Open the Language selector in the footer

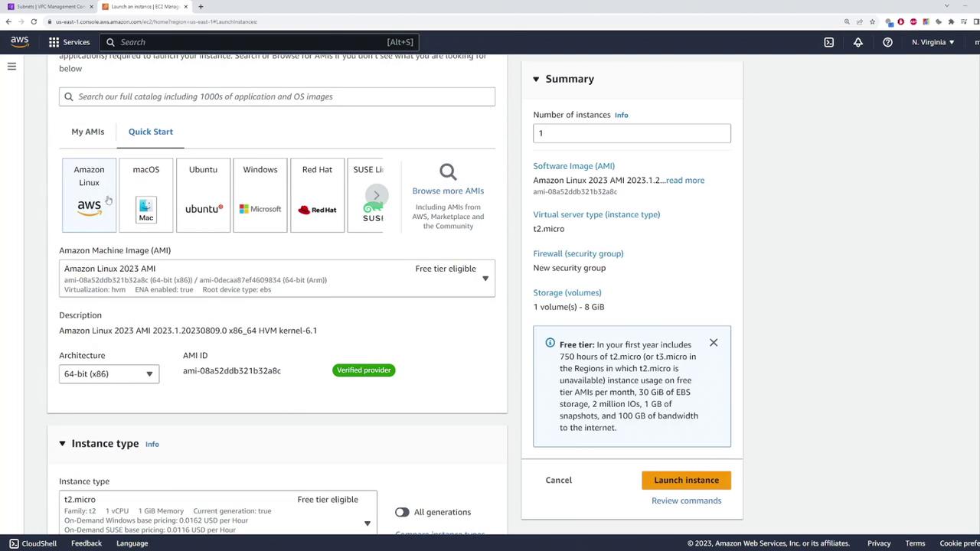pos(132,543)
